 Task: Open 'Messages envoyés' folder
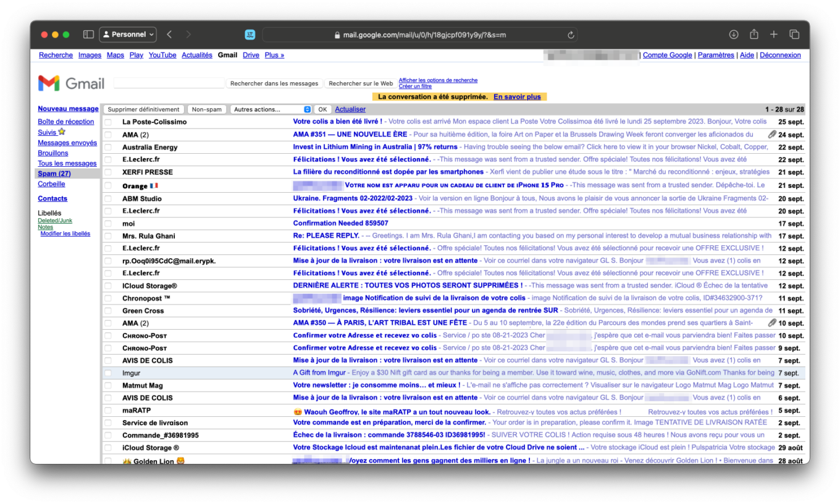[x=67, y=143]
